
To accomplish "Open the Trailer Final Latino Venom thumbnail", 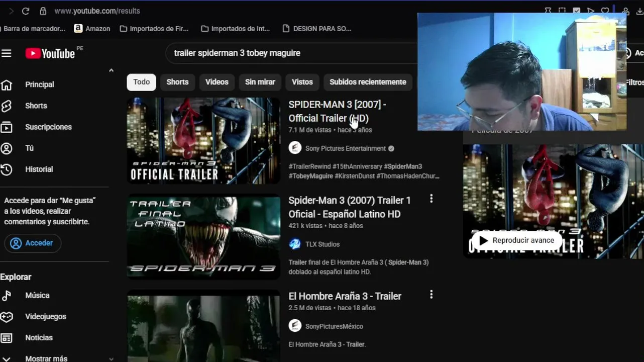I will tap(203, 236).
